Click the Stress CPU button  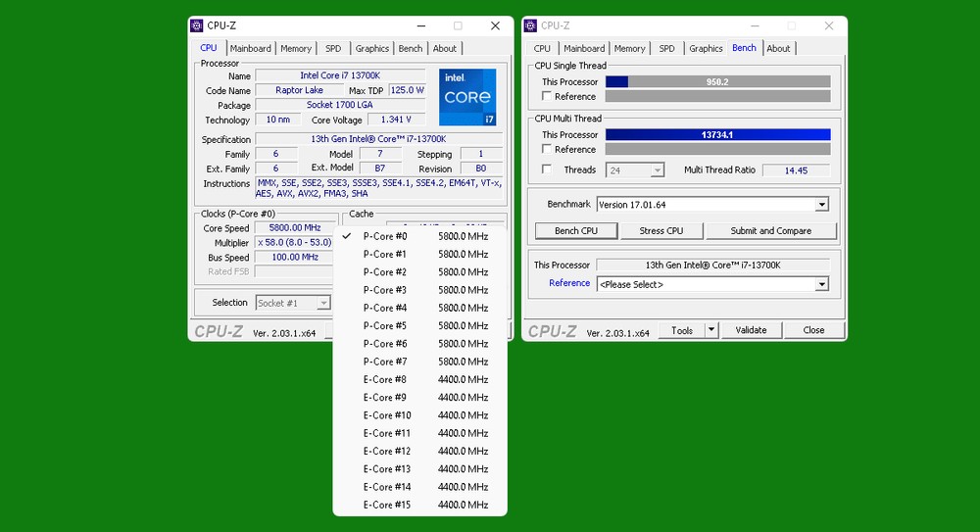point(661,230)
